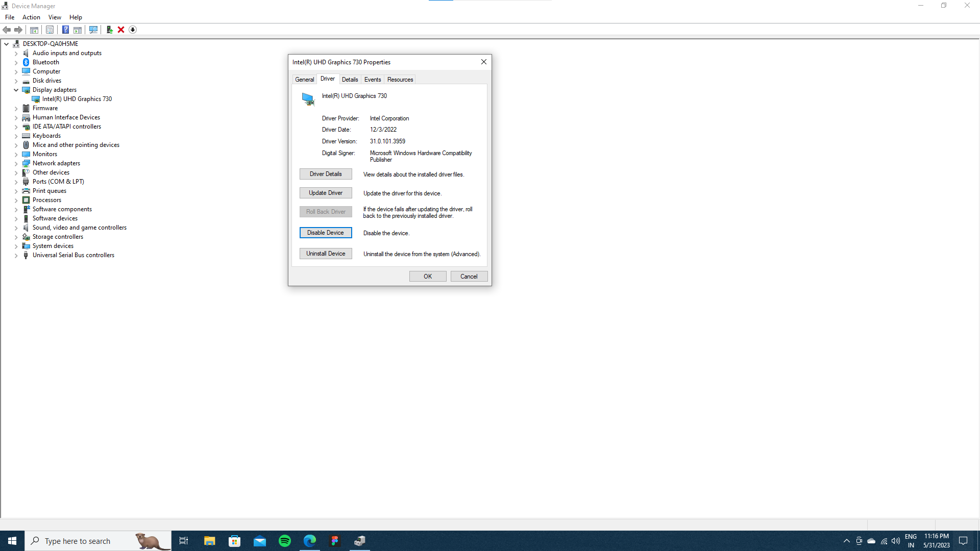Viewport: 980px width, 551px height.
Task: Select the Driver tab
Action: tap(328, 79)
